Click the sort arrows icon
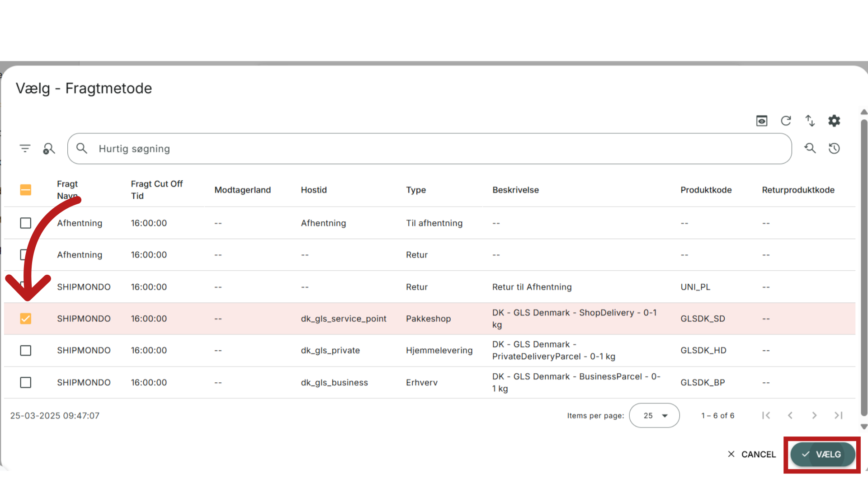This screenshot has width=868, height=488. [810, 121]
